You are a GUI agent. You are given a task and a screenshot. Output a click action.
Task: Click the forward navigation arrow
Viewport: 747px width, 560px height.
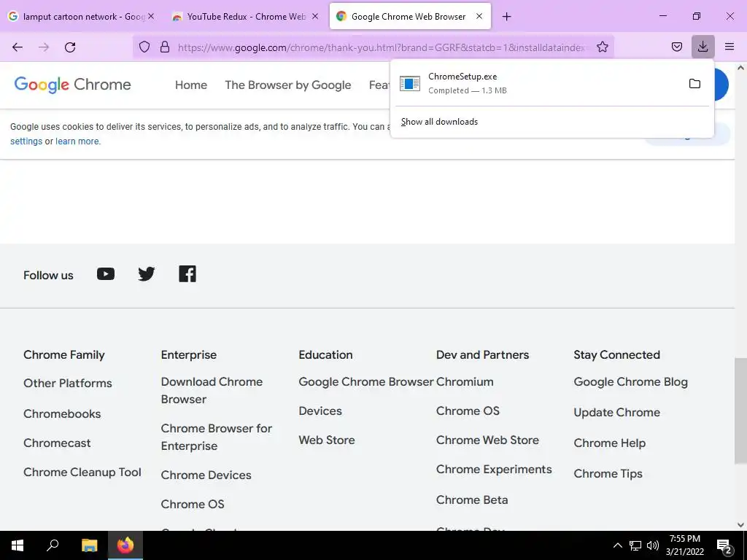44,47
